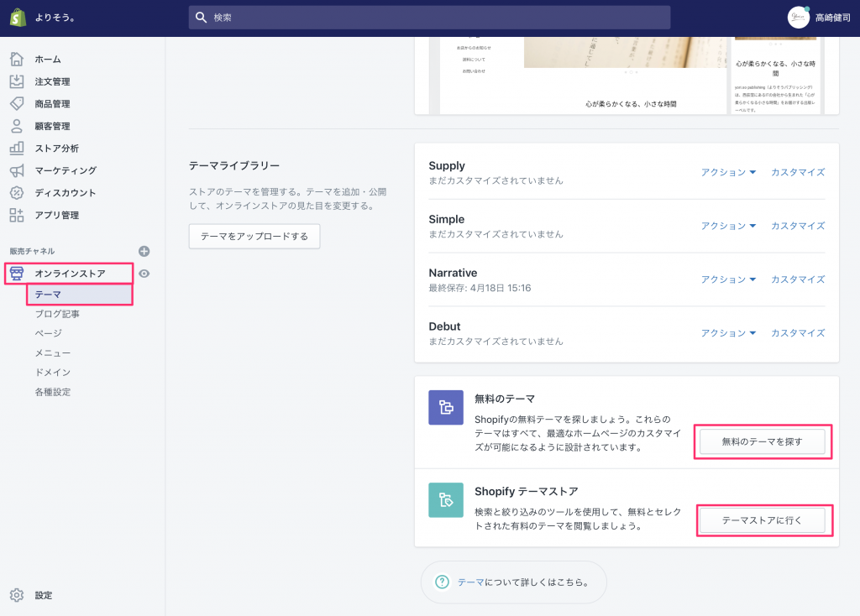Open アクション dropdown for Narrative theme
The height and width of the screenshot is (616, 860).
728,279
